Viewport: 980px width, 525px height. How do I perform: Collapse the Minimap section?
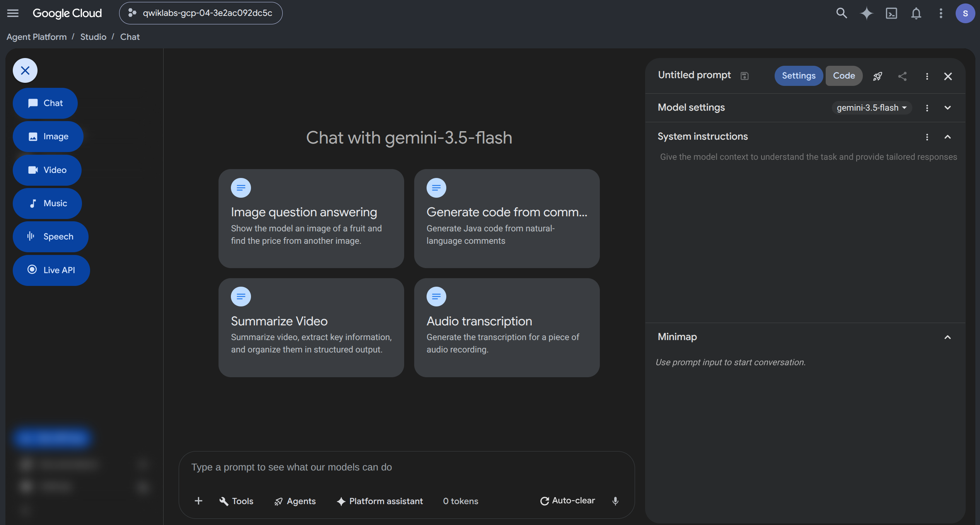(948, 337)
